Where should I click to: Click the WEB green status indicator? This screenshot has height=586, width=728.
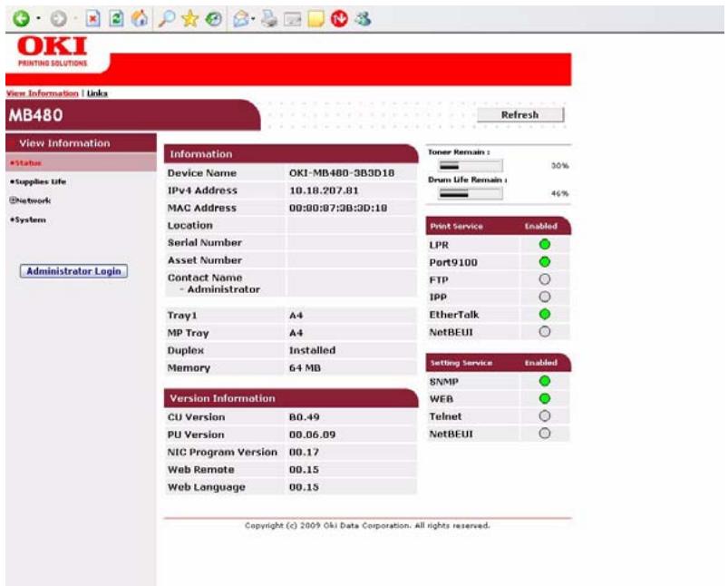pyautogui.click(x=545, y=399)
